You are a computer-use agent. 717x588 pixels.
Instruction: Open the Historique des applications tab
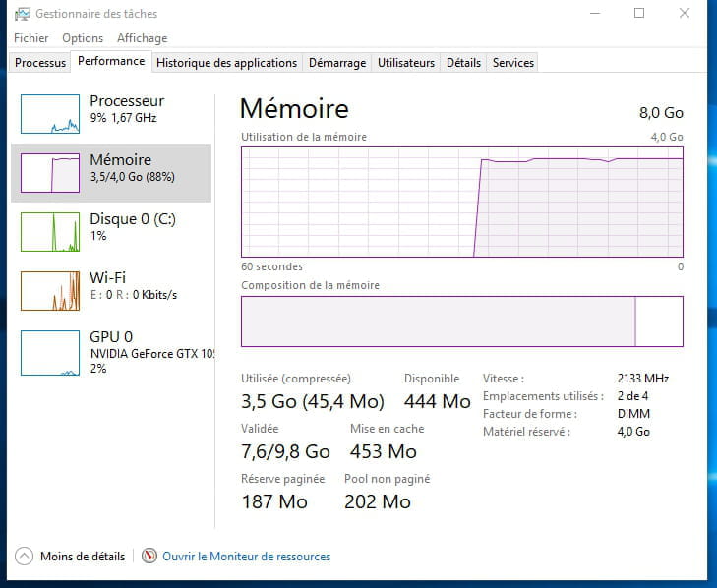point(226,63)
